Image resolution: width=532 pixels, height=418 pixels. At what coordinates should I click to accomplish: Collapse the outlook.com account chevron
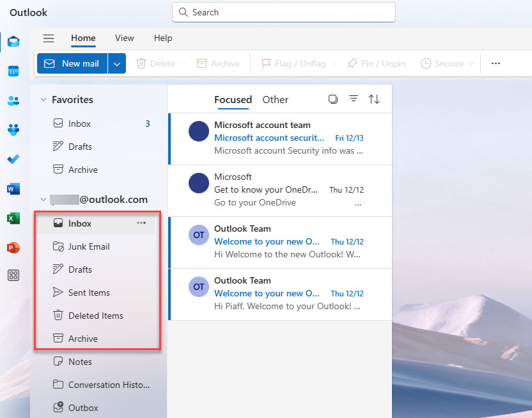[x=43, y=199]
